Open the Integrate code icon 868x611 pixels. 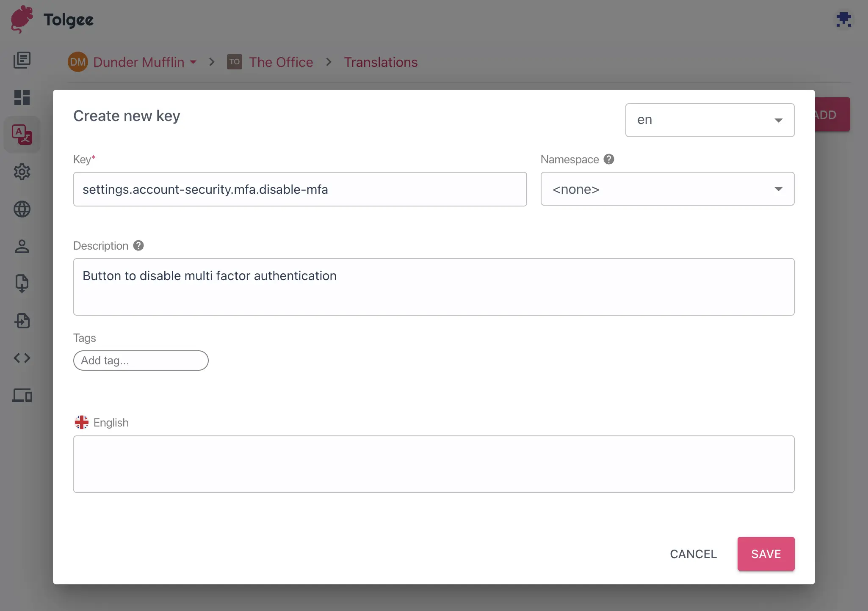[22, 358]
